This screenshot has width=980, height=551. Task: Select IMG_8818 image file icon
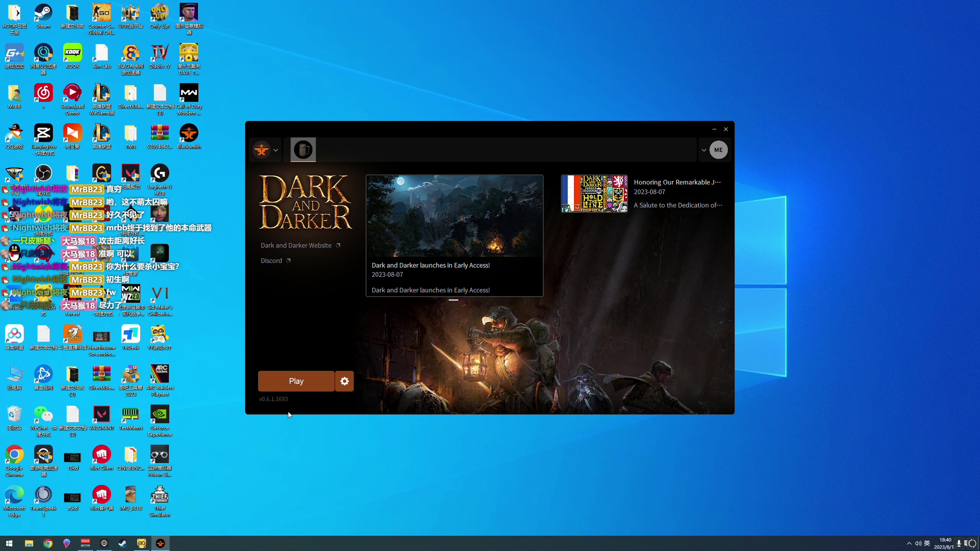[x=131, y=499]
